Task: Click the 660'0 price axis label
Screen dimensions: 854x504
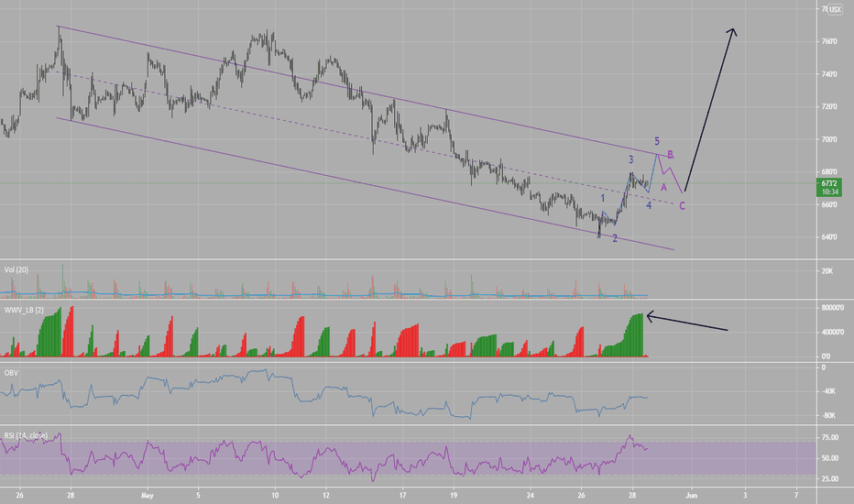Action: tap(829, 204)
